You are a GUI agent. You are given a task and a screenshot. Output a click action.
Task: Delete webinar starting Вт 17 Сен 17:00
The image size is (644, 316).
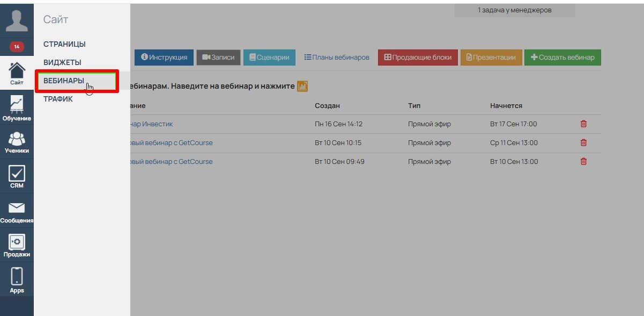pos(583,124)
